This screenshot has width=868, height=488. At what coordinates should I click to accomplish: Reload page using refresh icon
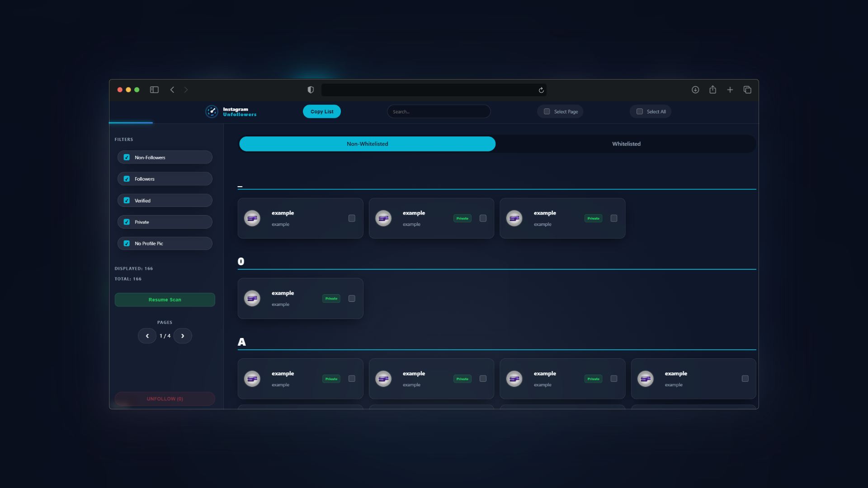pyautogui.click(x=541, y=90)
